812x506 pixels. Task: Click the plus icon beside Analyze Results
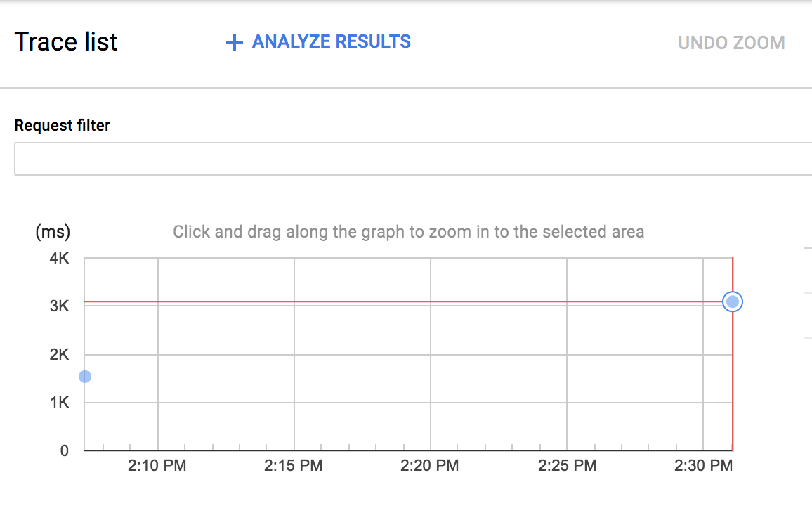tap(234, 43)
